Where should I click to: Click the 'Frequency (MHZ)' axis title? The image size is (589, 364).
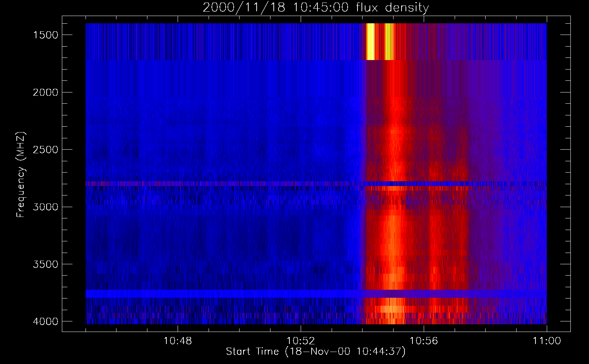[x=21, y=174]
